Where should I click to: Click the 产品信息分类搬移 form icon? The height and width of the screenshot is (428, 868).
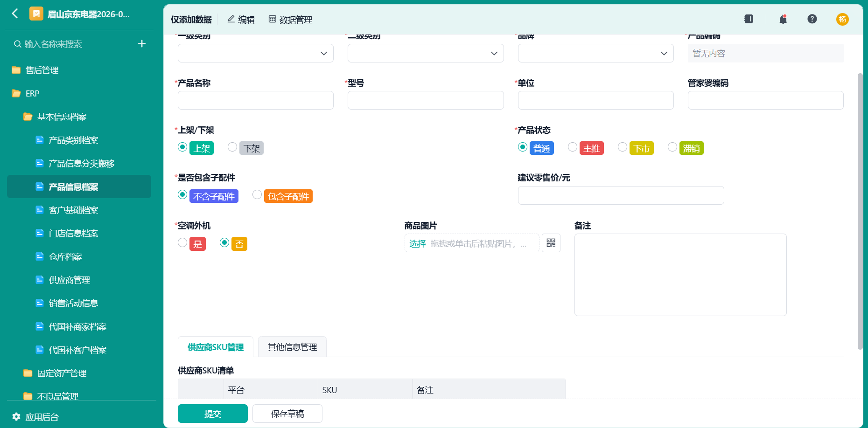(x=40, y=163)
